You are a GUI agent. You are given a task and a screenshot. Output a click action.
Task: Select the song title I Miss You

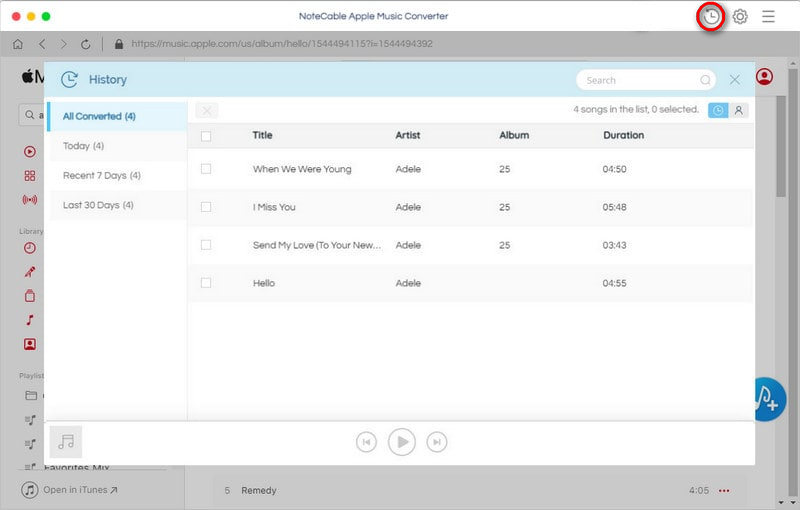[274, 207]
